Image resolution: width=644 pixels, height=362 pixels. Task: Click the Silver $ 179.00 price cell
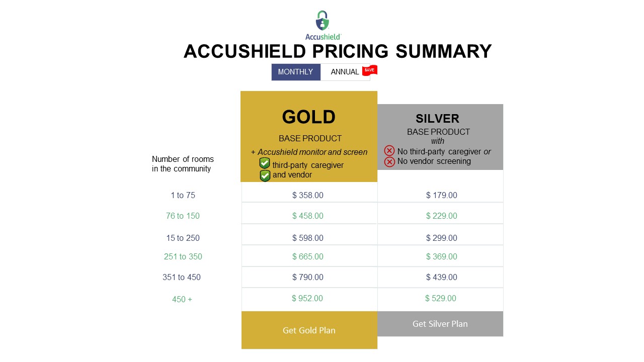click(441, 195)
